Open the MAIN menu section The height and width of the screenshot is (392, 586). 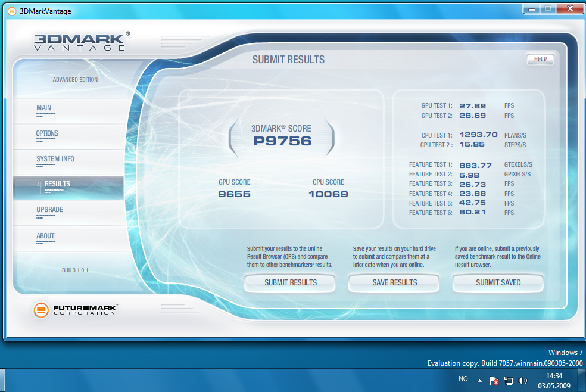(68, 111)
